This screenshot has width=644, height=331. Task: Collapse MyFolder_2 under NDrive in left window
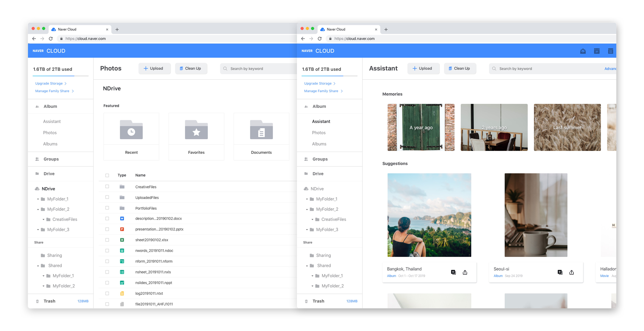click(38, 209)
